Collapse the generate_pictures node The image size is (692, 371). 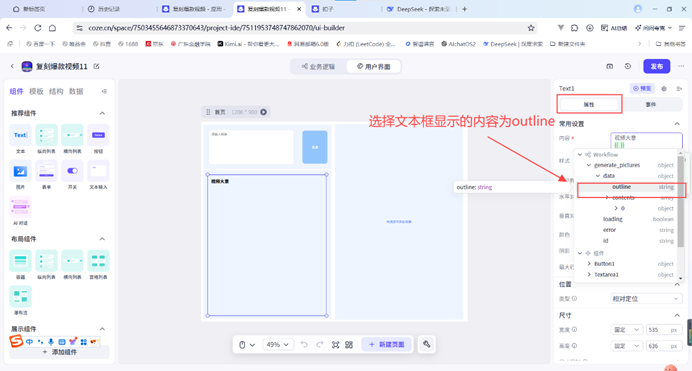coord(589,165)
